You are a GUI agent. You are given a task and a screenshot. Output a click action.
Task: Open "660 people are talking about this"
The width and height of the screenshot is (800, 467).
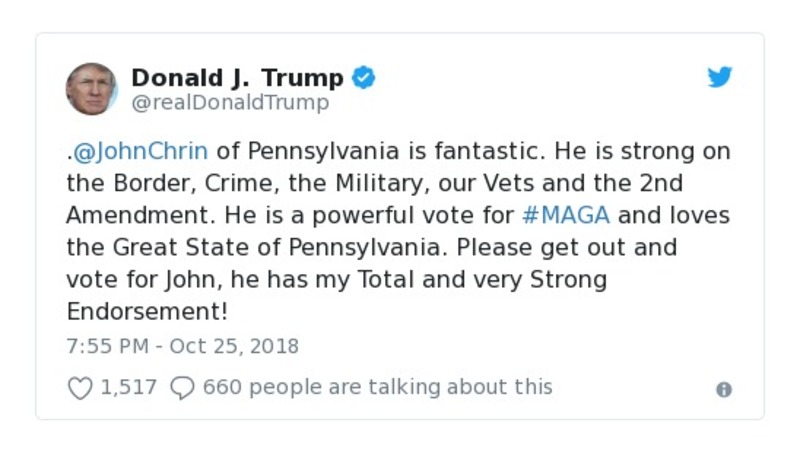(377, 387)
